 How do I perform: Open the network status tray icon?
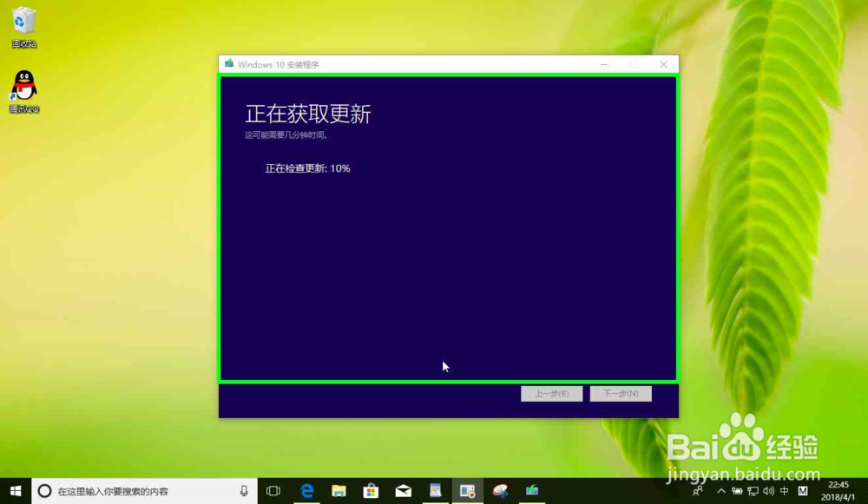[x=753, y=490]
